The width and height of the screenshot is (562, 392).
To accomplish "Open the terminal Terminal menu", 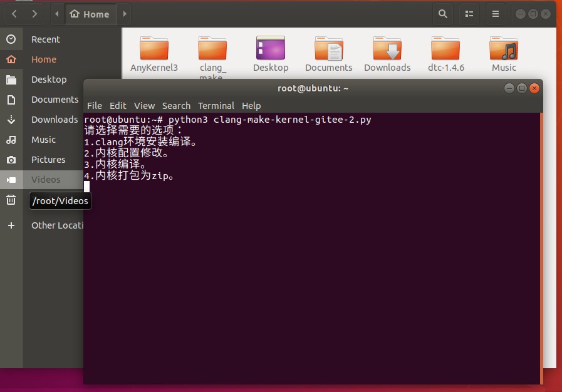I will tap(216, 106).
